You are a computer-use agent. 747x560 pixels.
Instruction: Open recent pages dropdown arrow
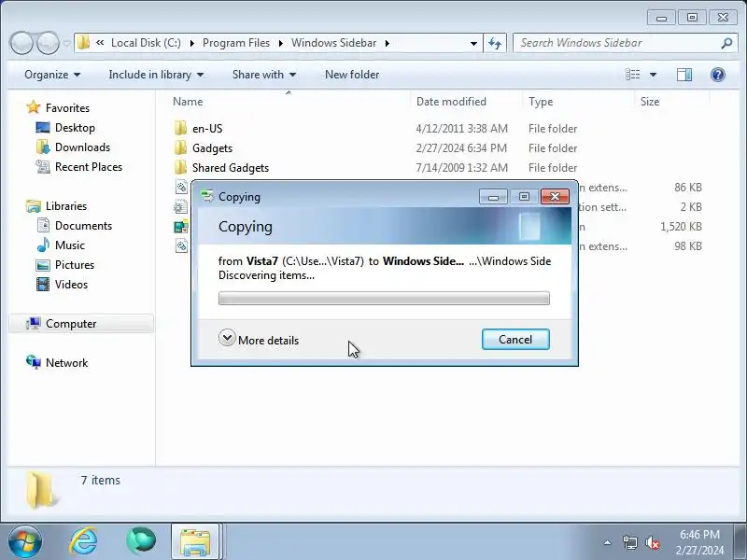(66, 43)
